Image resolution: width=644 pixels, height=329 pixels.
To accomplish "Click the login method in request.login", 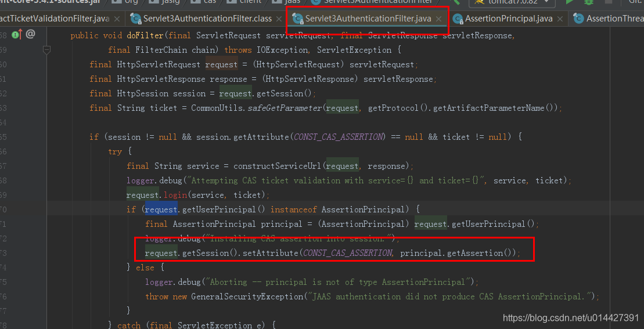I will pos(175,195).
